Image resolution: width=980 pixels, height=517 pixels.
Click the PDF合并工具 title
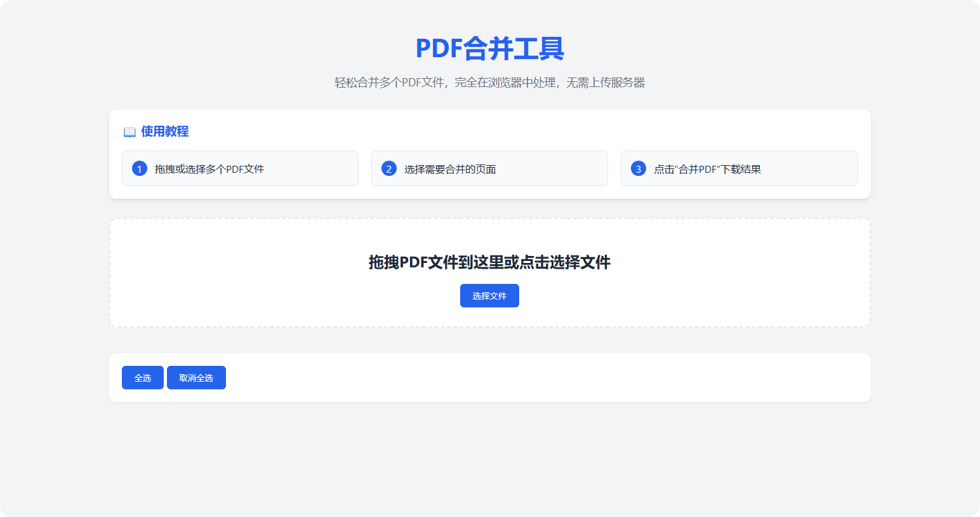pos(490,49)
